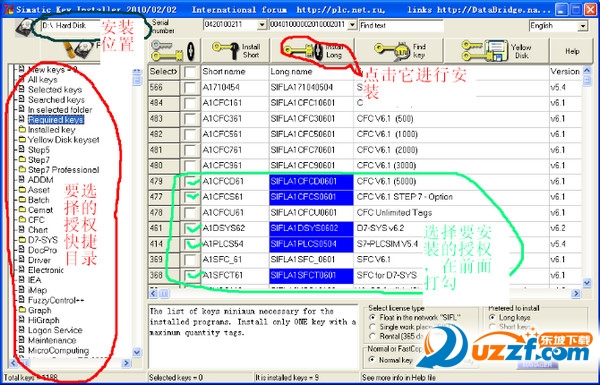The height and width of the screenshot is (385, 600).
Task: Click the Cemat folder icon
Action: [22, 210]
